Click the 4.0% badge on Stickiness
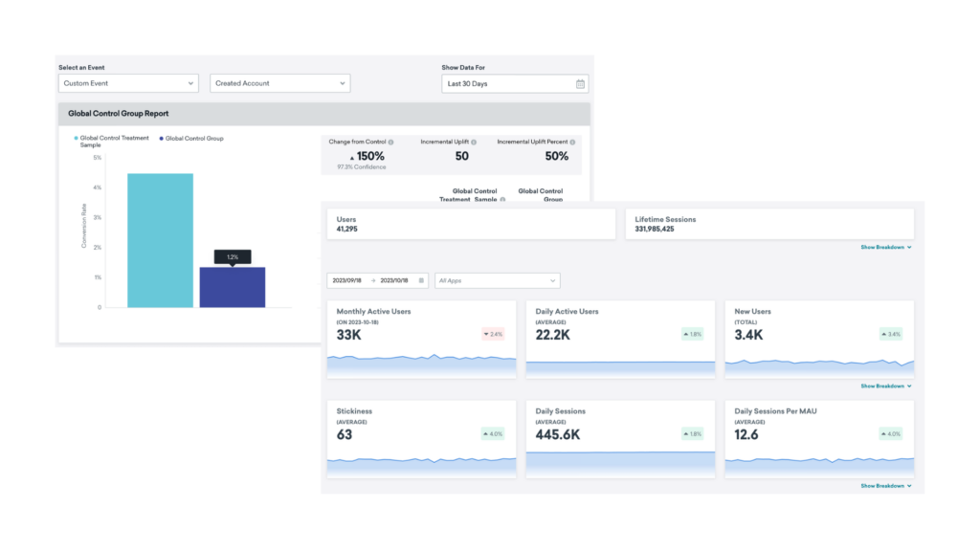 tap(493, 433)
